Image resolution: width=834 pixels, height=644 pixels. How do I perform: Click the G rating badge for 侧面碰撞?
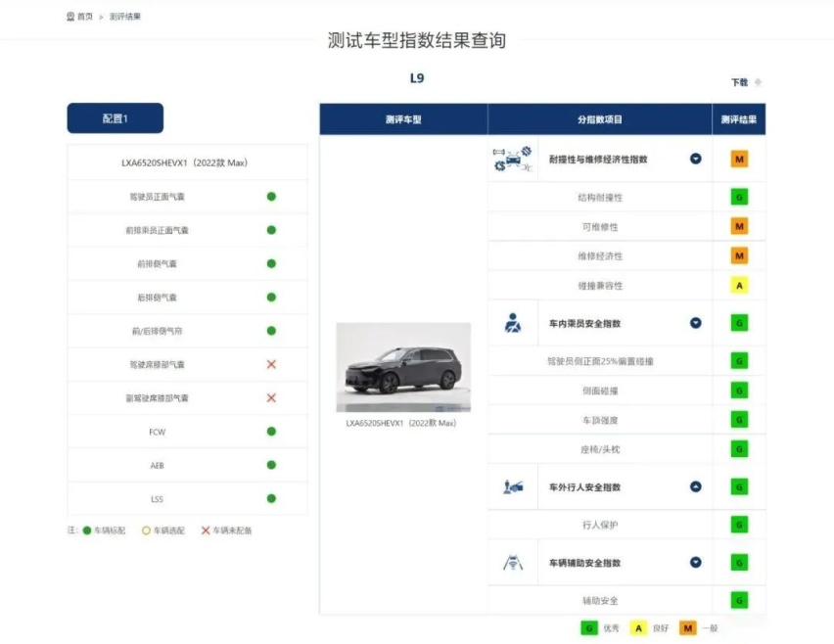[739, 391]
